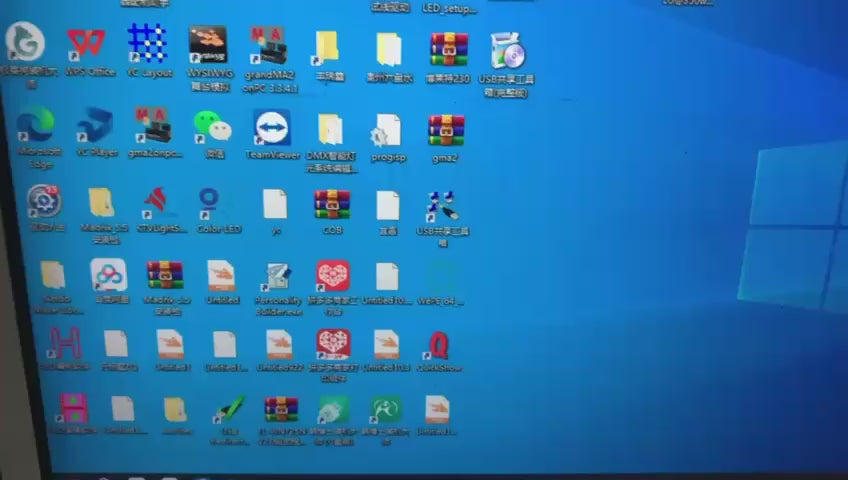
Task: Select the blank file named jc
Action: [x=275, y=204]
